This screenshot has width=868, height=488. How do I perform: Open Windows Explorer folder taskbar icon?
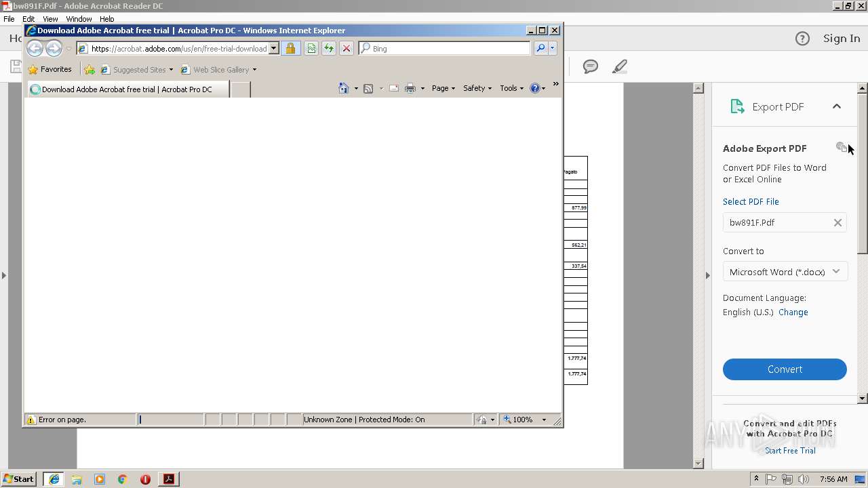[77, 479]
